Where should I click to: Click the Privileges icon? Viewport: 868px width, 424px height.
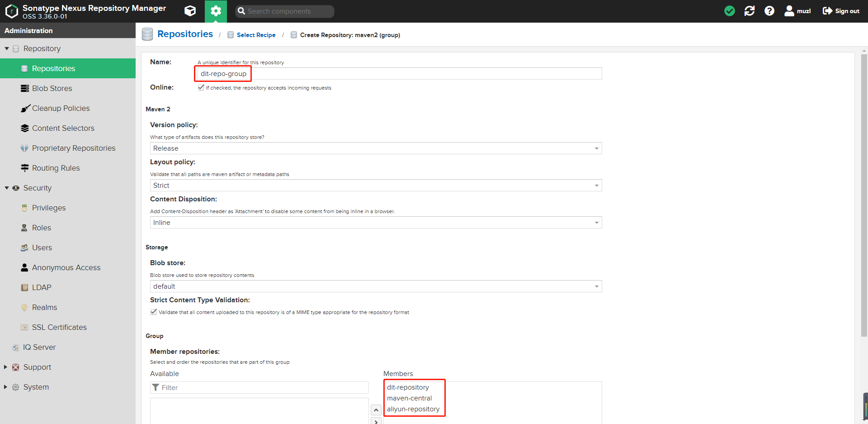(24, 208)
